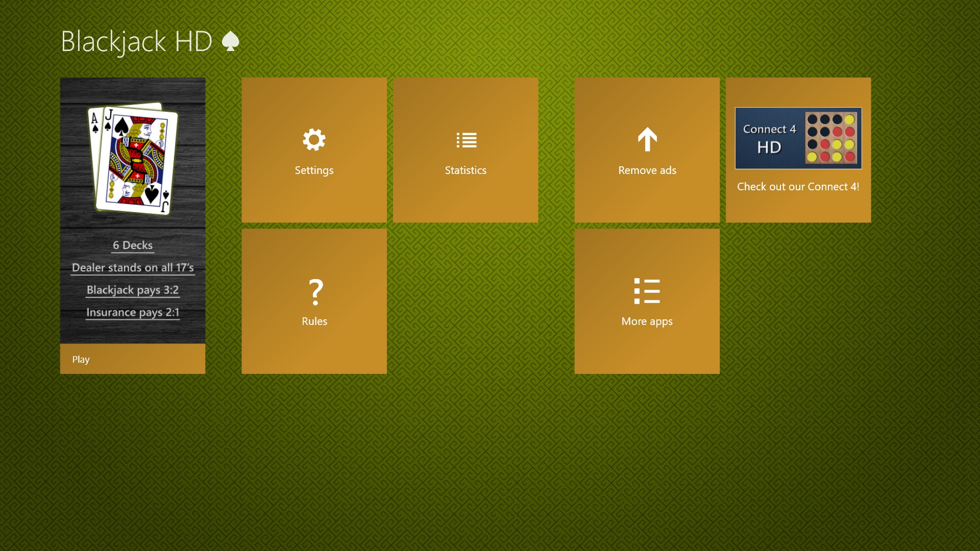Select the Statistics tile label
The image size is (980, 551).
click(x=465, y=170)
